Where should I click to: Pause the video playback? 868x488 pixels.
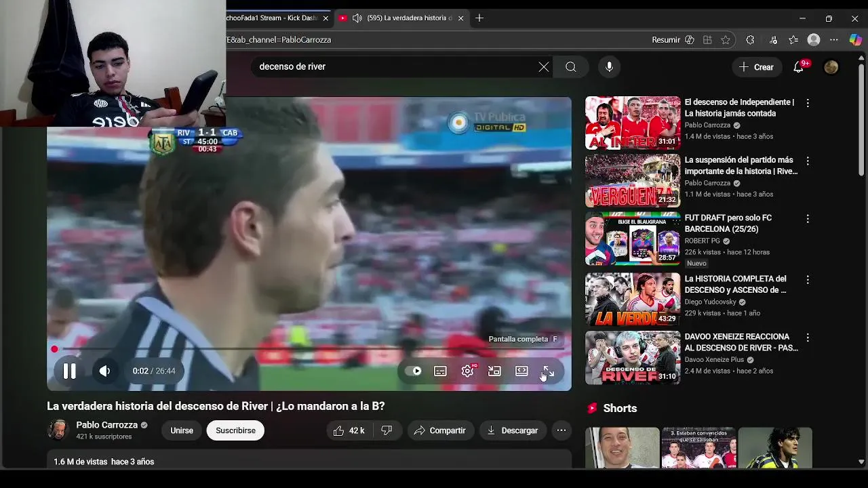click(x=69, y=371)
